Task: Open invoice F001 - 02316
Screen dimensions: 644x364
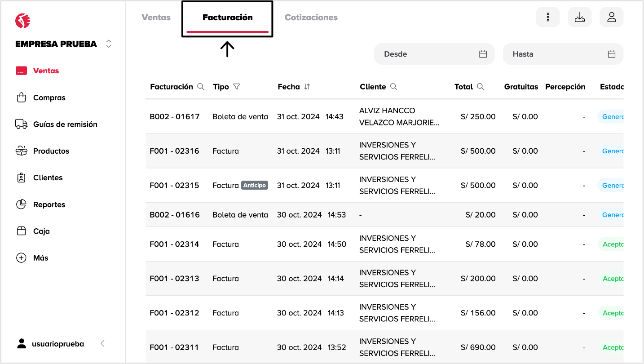Action: coord(174,151)
